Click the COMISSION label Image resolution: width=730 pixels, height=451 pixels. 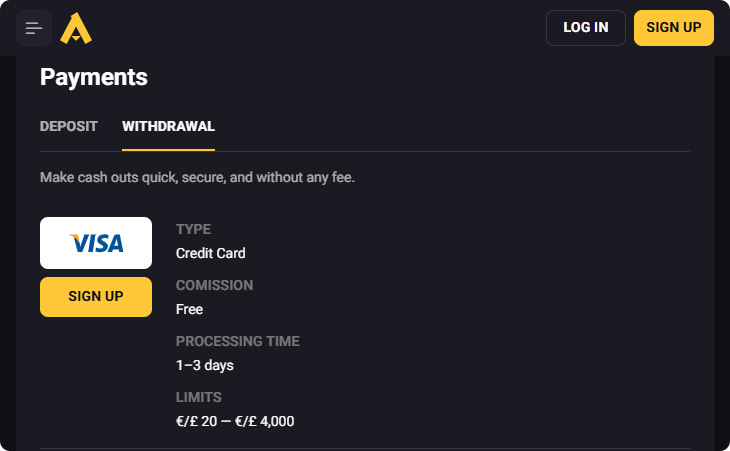tap(214, 285)
